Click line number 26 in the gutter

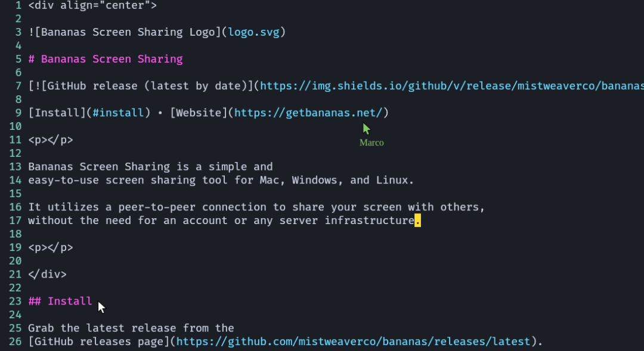point(16,341)
